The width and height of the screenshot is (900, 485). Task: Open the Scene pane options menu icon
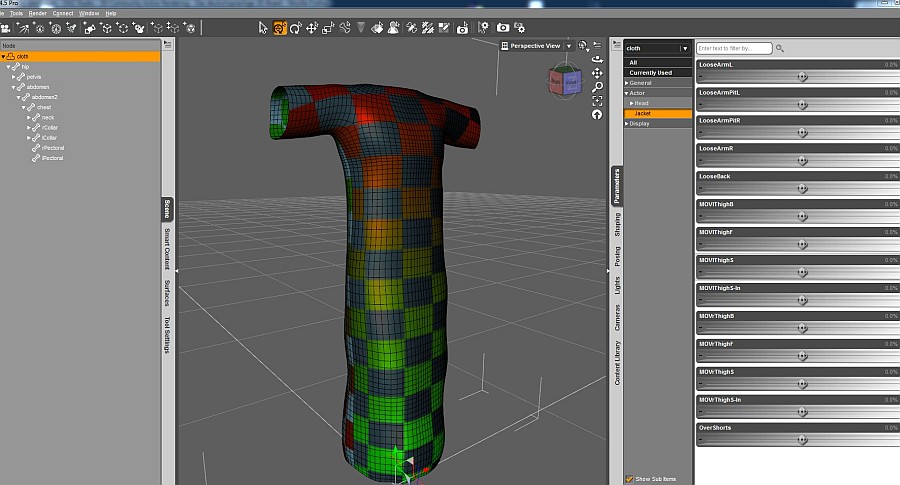coord(168,44)
